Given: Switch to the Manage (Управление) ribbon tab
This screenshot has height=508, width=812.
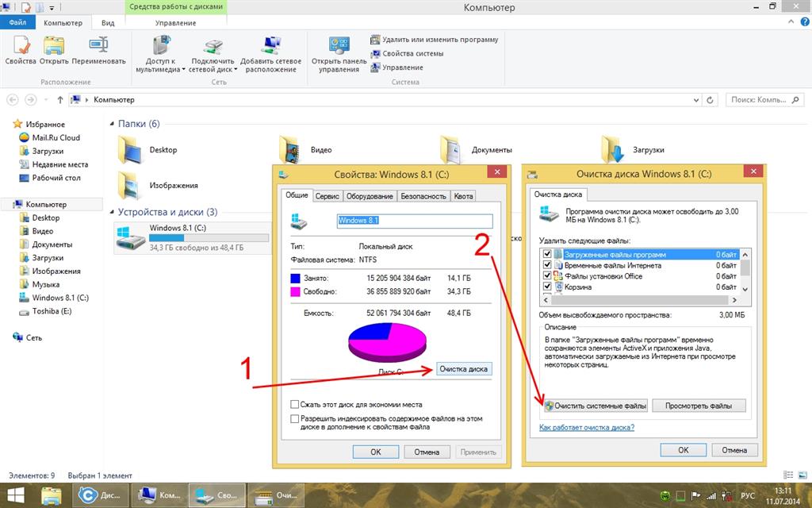Looking at the screenshot, I should click(175, 23).
